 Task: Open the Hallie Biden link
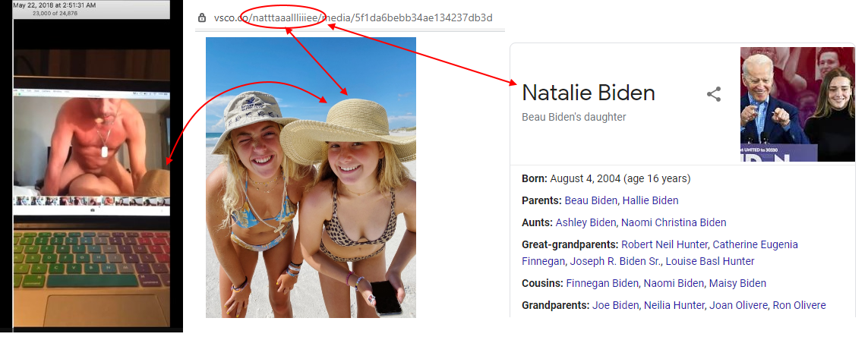pos(650,200)
